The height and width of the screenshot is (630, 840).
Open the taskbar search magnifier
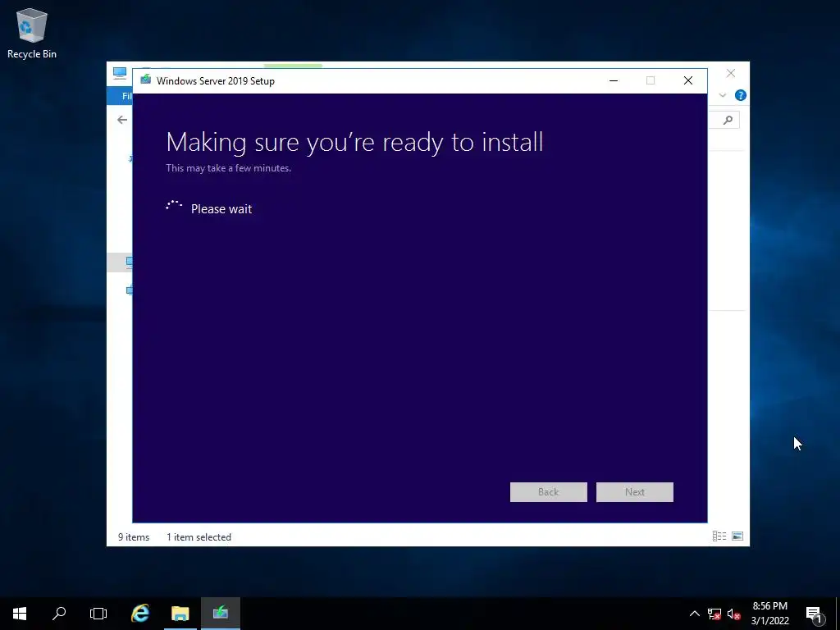[59, 614]
